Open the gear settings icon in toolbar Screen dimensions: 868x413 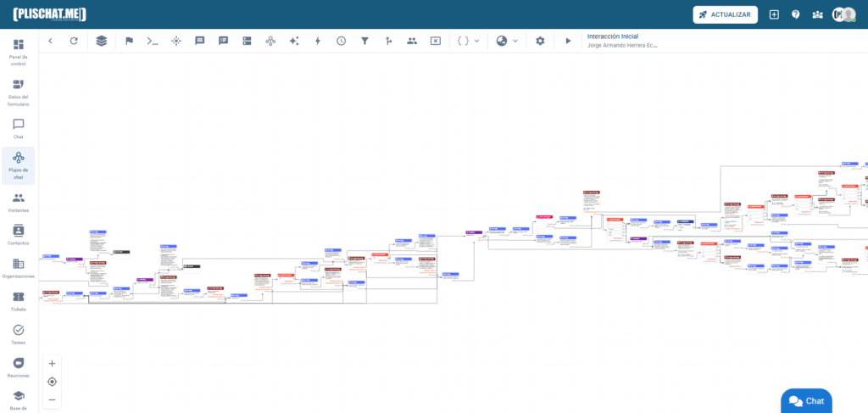click(x=540, y=41)
